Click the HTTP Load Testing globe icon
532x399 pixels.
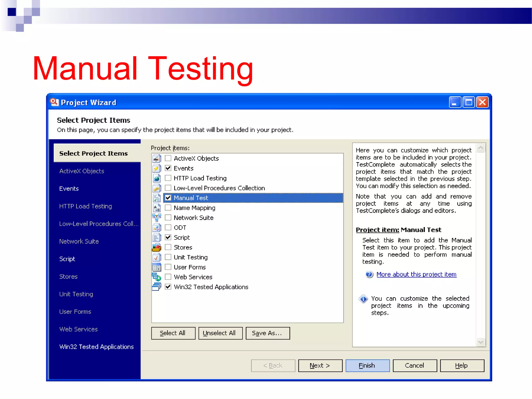pos(157,178)
